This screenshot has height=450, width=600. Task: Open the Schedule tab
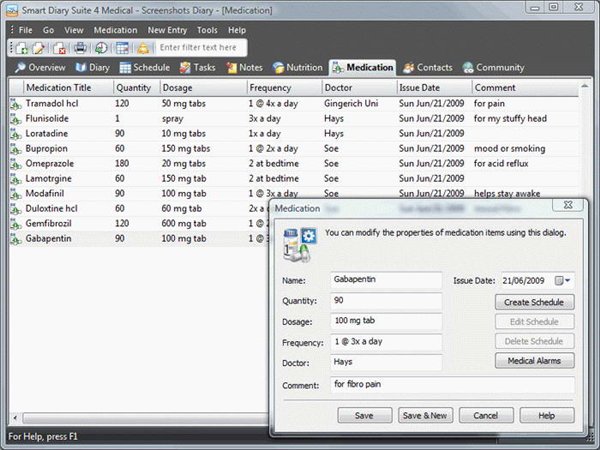coord(145,68)
